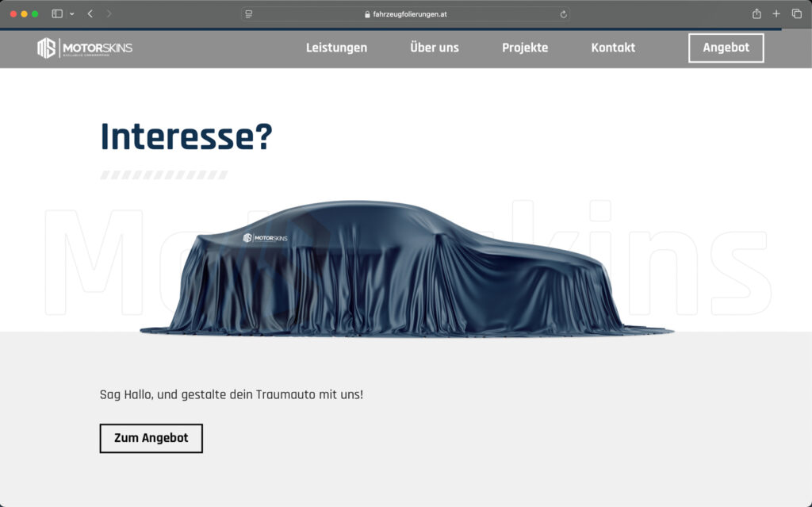Screen dimensions: 812x507
Task: Toggle the Safari sidebar panel
Action: [56, 13]
